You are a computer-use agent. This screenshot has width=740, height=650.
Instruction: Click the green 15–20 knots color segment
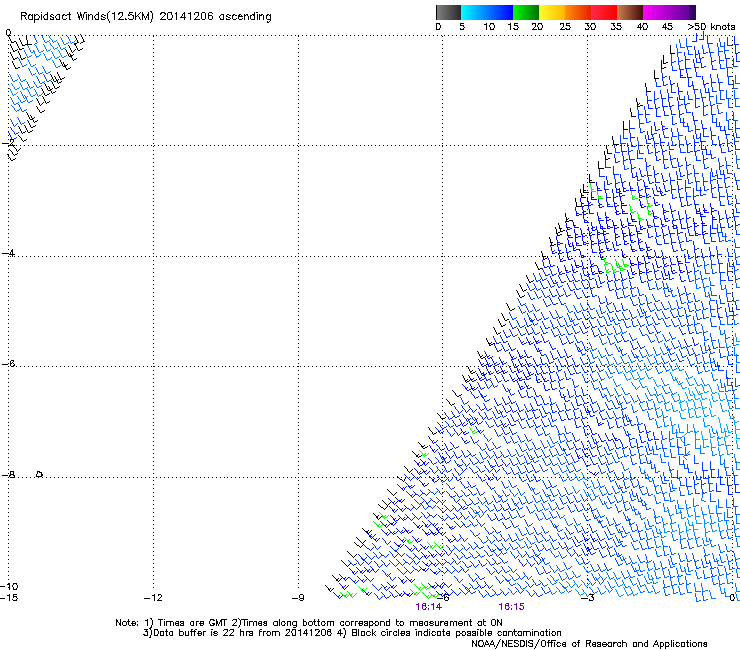[x=526, y=12]
